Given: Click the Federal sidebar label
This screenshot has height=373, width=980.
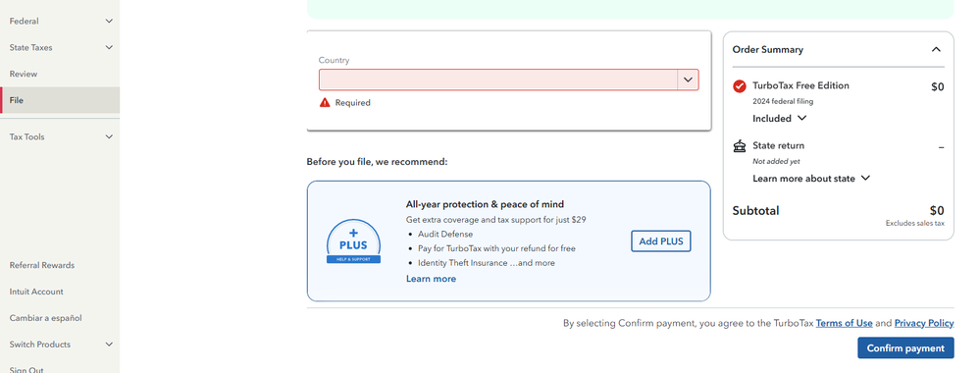Looking at the screenshot, I should 24,22.
